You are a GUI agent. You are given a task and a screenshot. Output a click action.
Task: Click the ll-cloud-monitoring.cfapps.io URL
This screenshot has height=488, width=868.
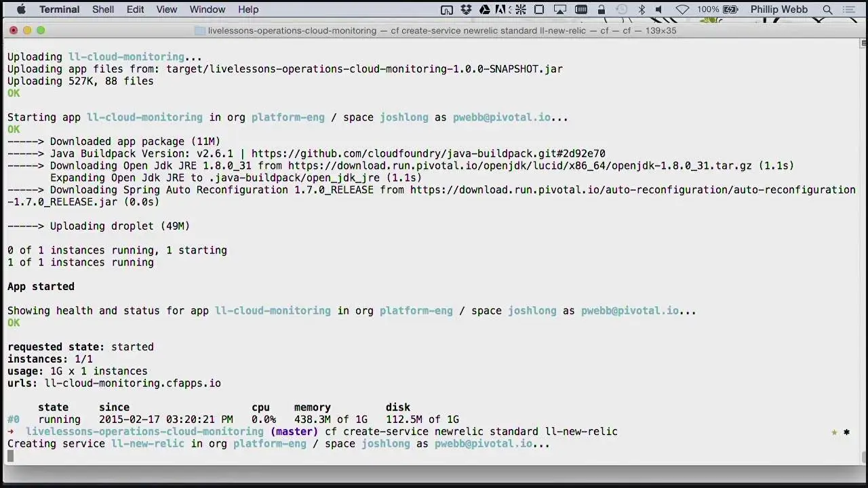click(133, 384)
